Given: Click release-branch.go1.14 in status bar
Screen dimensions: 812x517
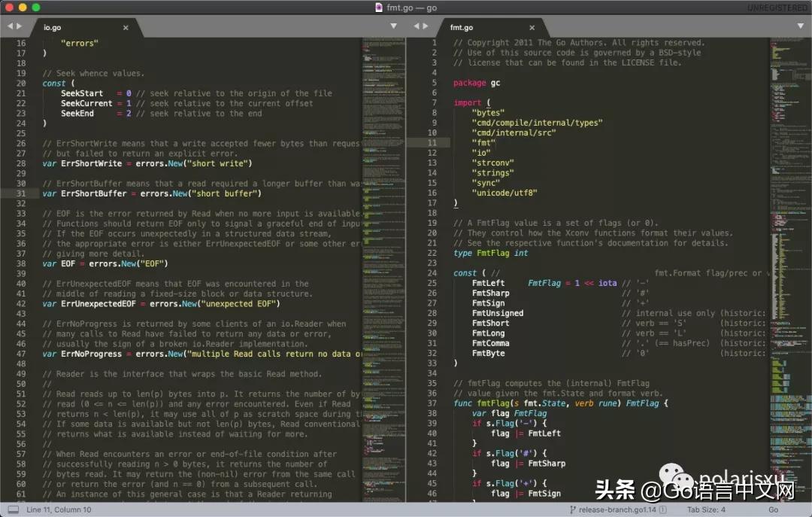Looking at the screenshot, I should point(617,509).
